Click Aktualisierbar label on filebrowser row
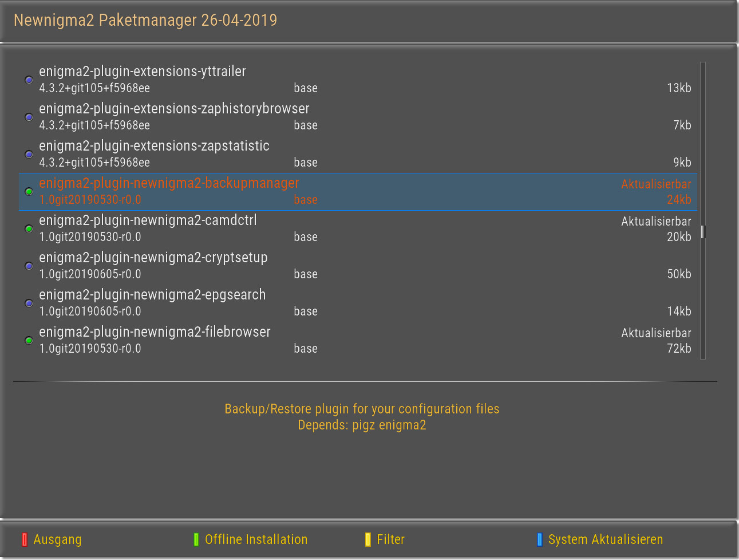739x560 pixels. pyautogui.click(x=656, y=333)
